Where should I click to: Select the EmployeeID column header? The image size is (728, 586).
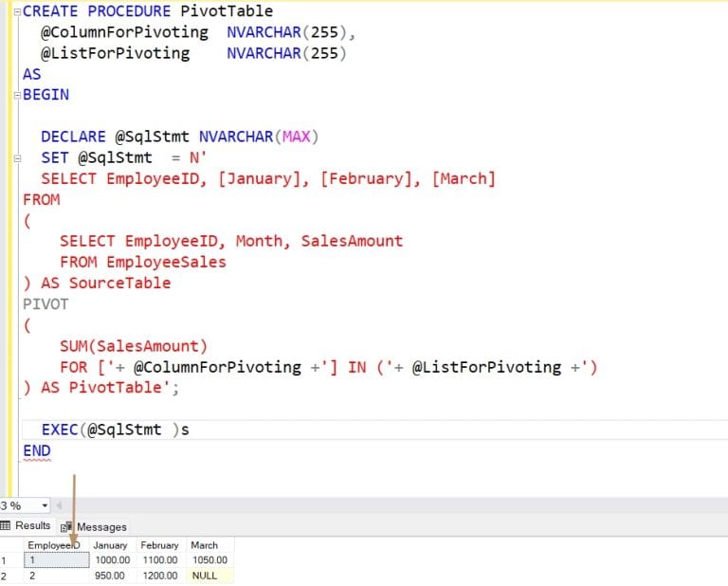coord(56,545)
